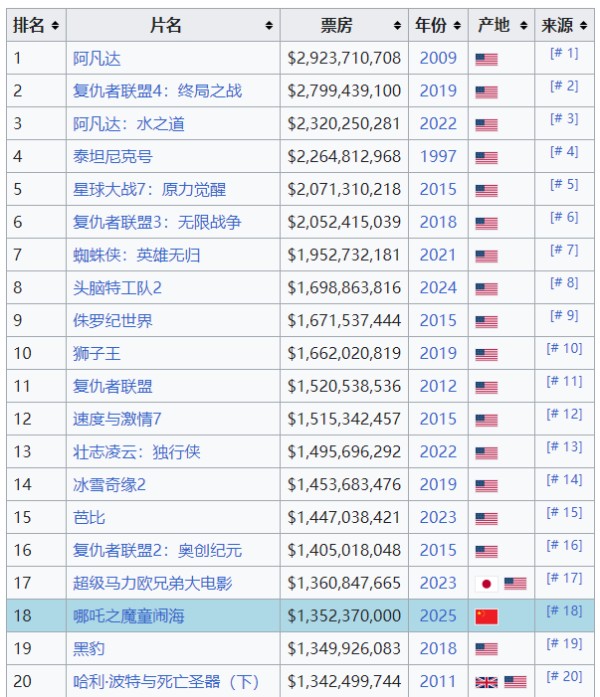Open 复仇者联盟3：无限战争 link
Screen dimensions: 600x697
point(157,222)
